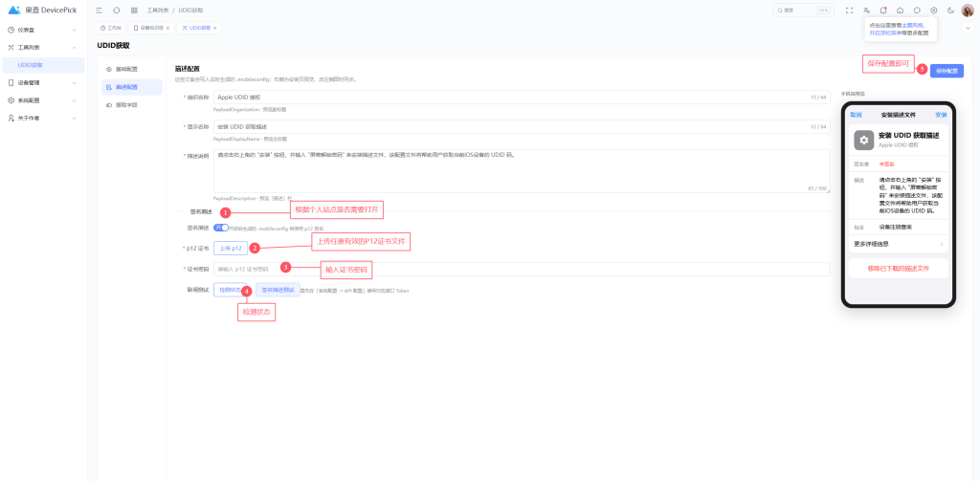980x481 pixels.
Task: Expand the 仪表盘 sidebar menu
Action: pos(43,30)
